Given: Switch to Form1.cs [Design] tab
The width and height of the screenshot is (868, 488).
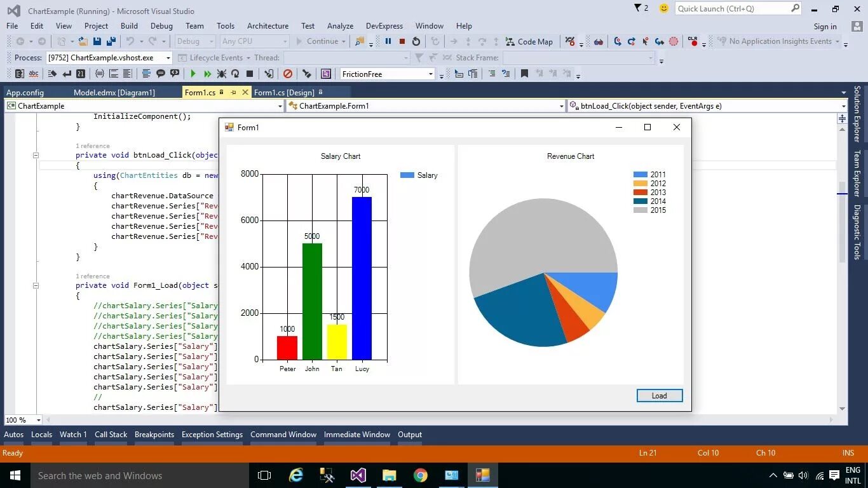Looking at the screenshot, I should (x=284, y=93).
